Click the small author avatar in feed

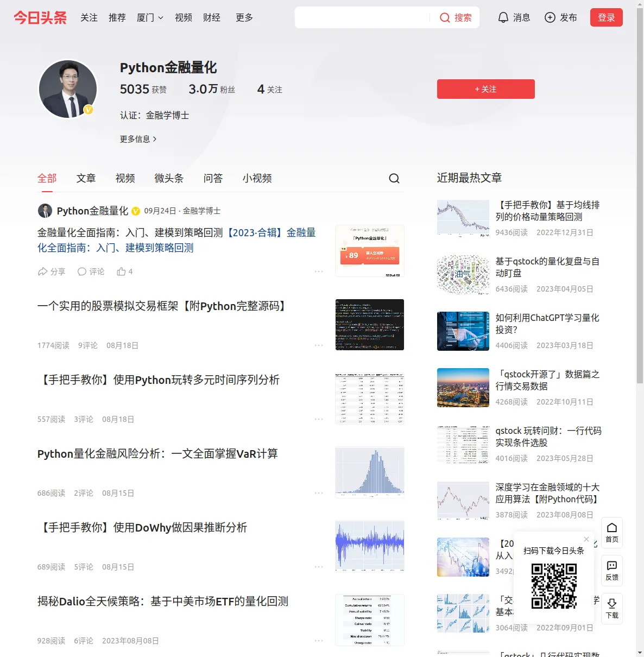click(x=45, y=211)
